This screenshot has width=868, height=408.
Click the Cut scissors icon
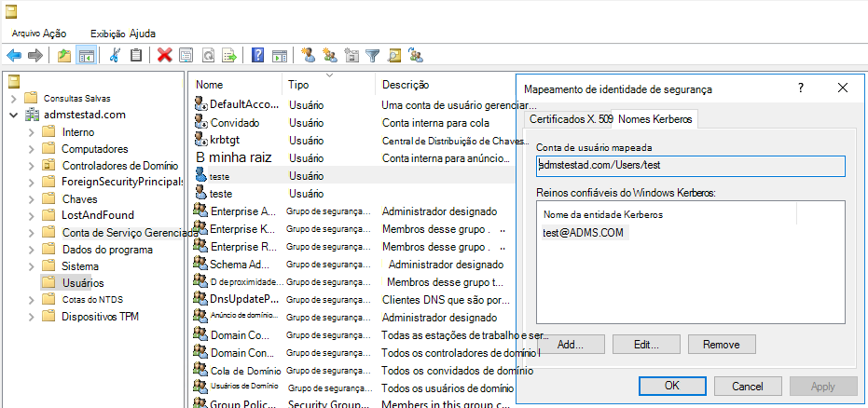115,55
